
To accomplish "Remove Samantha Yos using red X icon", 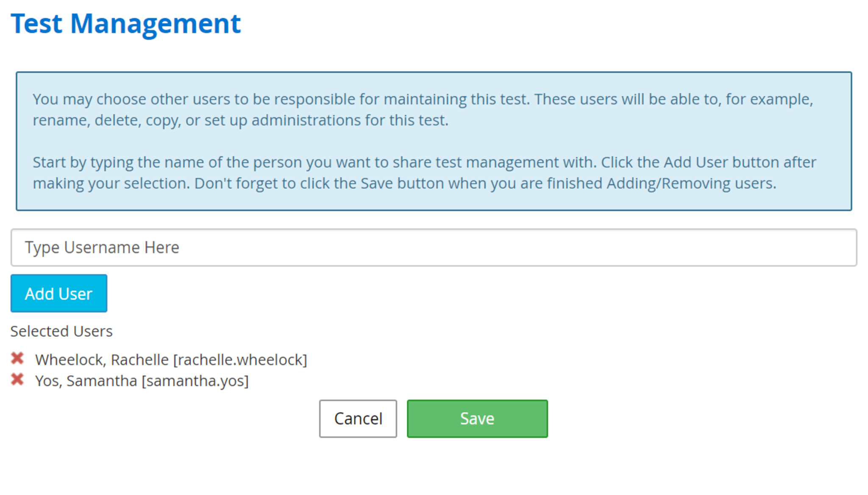I will click(x=17, y=379).
